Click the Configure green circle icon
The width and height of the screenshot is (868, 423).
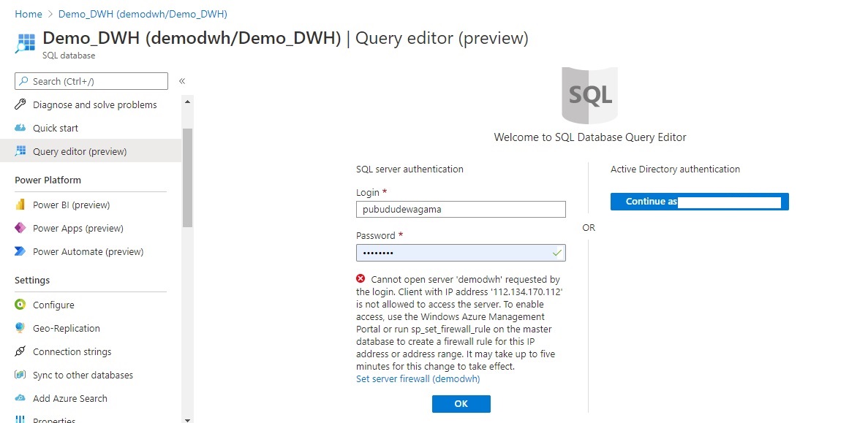(x=20, y=305)
